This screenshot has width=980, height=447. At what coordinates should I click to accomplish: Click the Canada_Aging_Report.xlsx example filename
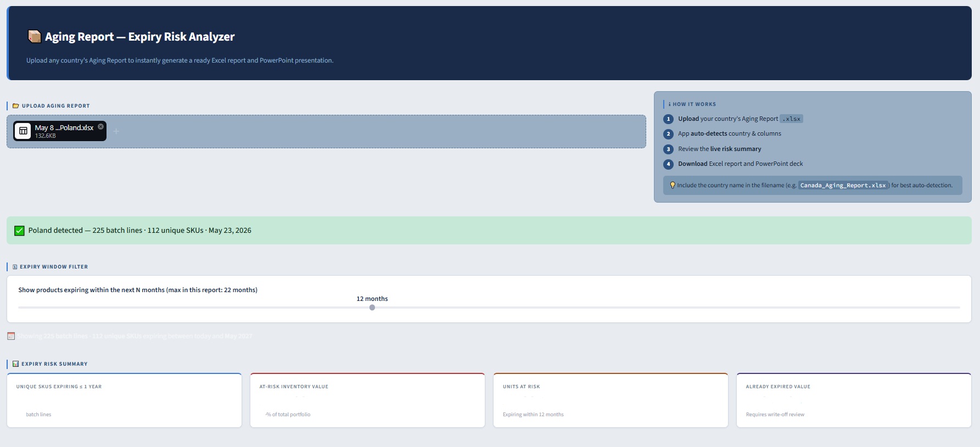[x=843, y=186]
